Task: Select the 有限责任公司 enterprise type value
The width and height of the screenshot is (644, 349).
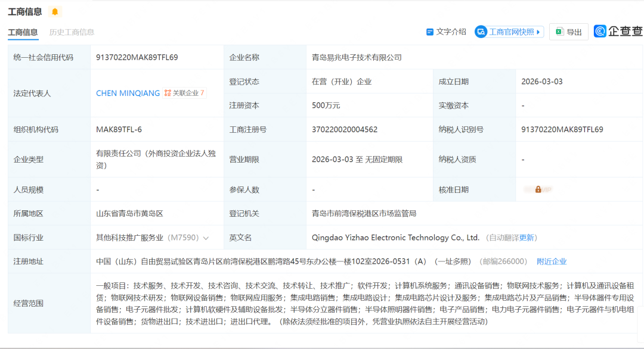Action: tap(156, 160)
